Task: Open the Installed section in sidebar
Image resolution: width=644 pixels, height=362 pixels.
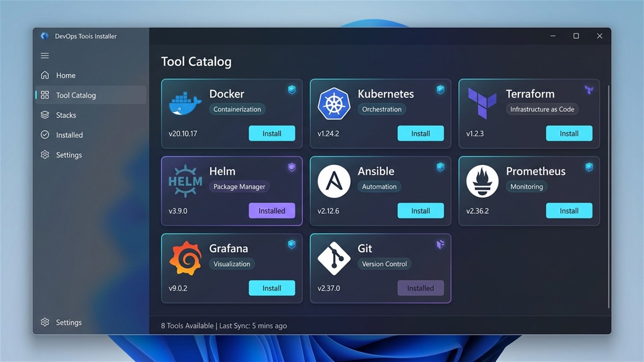Action: pos(91,135)
